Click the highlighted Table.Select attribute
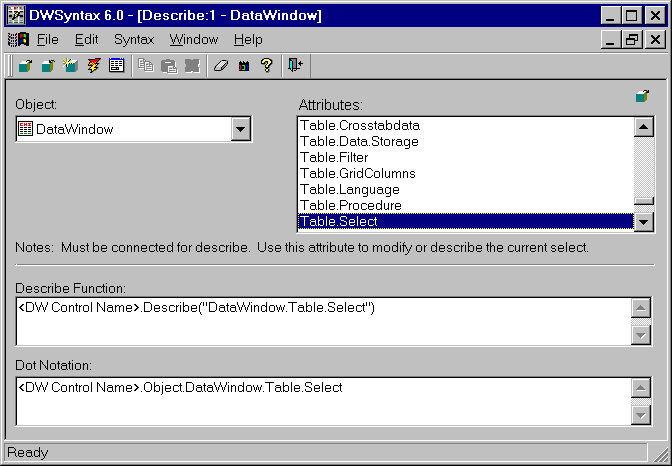 (x=465, y=221)
